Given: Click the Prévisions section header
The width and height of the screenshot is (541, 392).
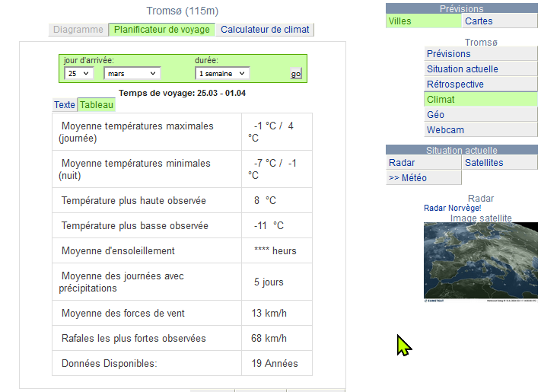Looking at the screenshot, I should point(462,8).
